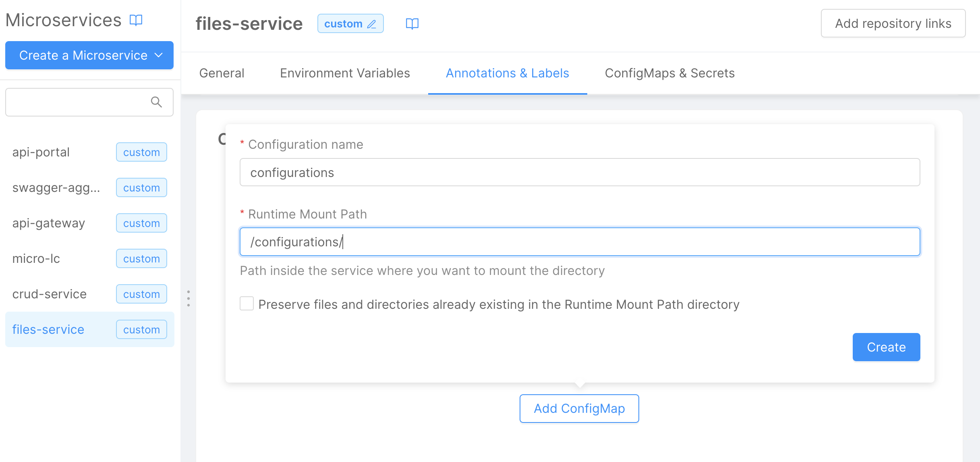
Task: Click into the Runtime Mount Path field
Action: 580,242
